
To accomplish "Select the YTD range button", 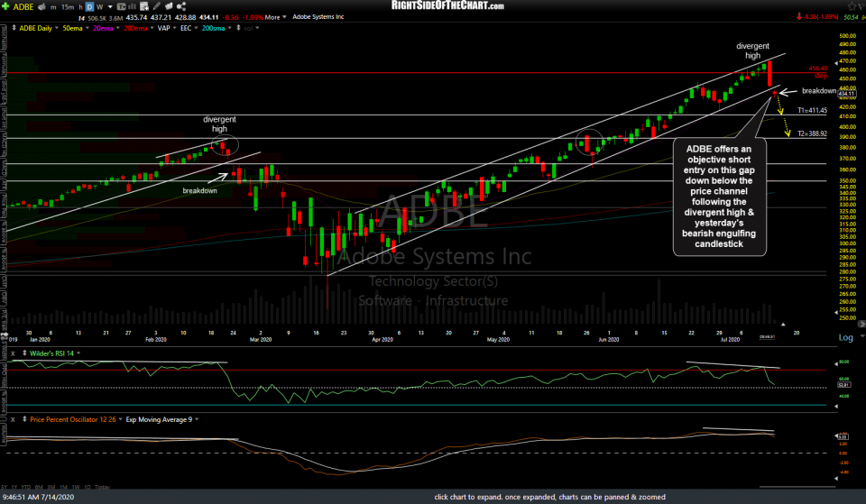I will coord(26,488).
